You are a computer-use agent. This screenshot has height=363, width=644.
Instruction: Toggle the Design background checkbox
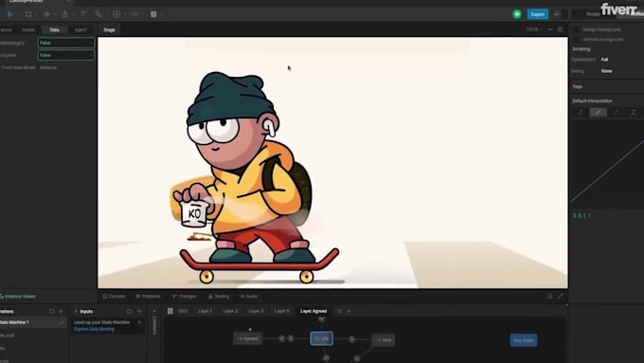pyautogui.click(x=577, y=29)
